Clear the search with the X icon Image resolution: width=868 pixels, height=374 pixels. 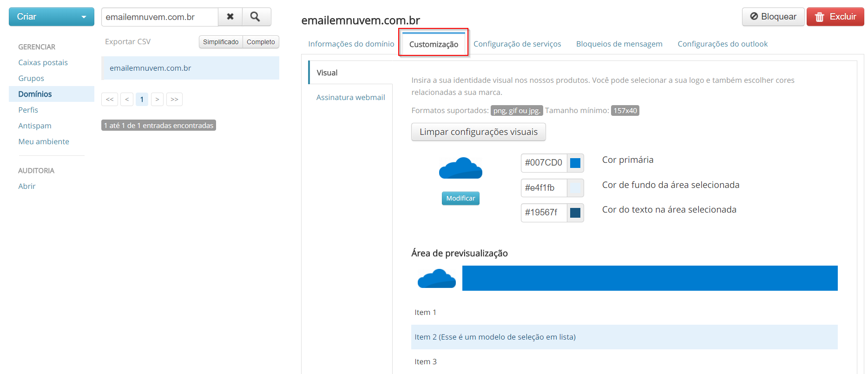[230, 17]
